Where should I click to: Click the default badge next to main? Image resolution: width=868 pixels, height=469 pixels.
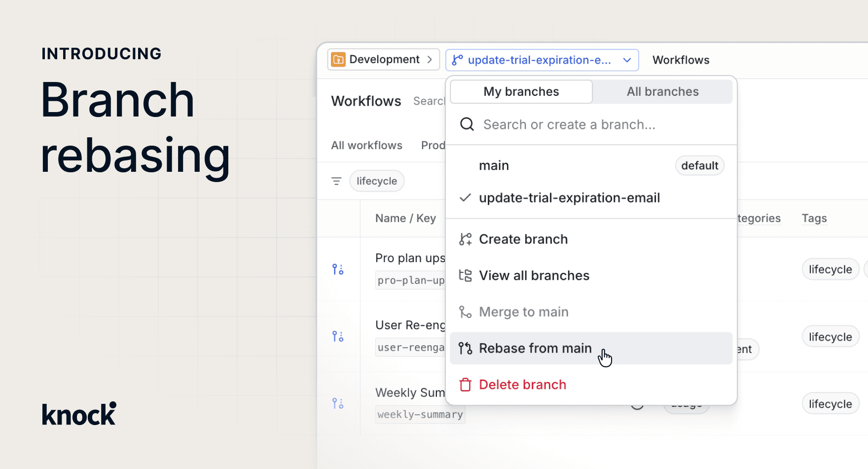tap(699, 165)
